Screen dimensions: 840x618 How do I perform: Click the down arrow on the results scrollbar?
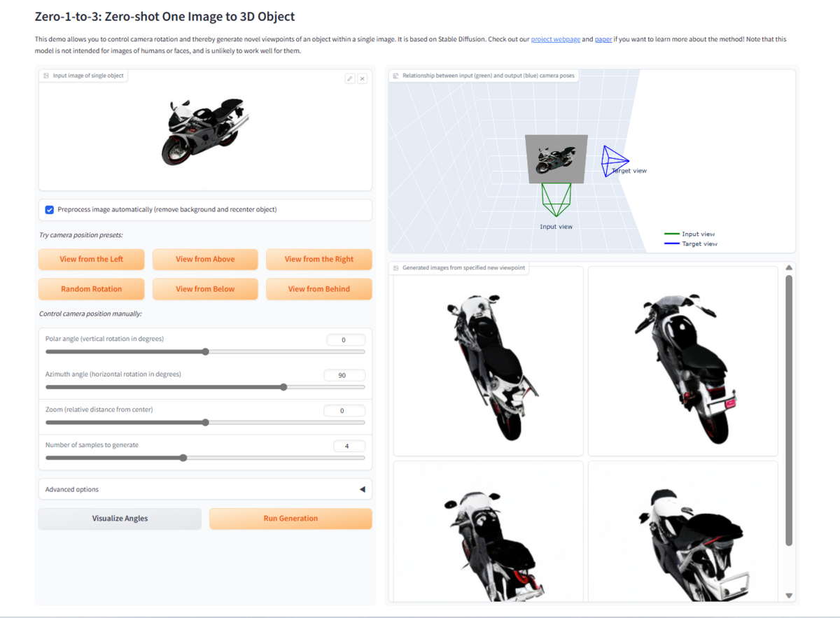pyautogui.click(x=789, y=596)
